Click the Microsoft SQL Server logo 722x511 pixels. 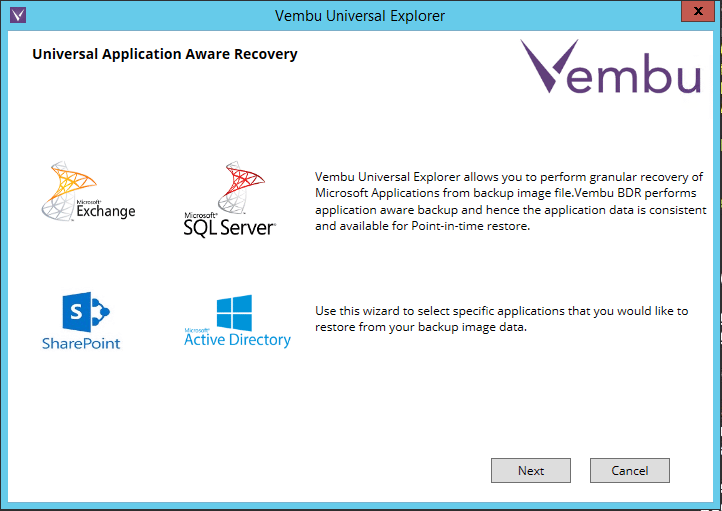230,199
